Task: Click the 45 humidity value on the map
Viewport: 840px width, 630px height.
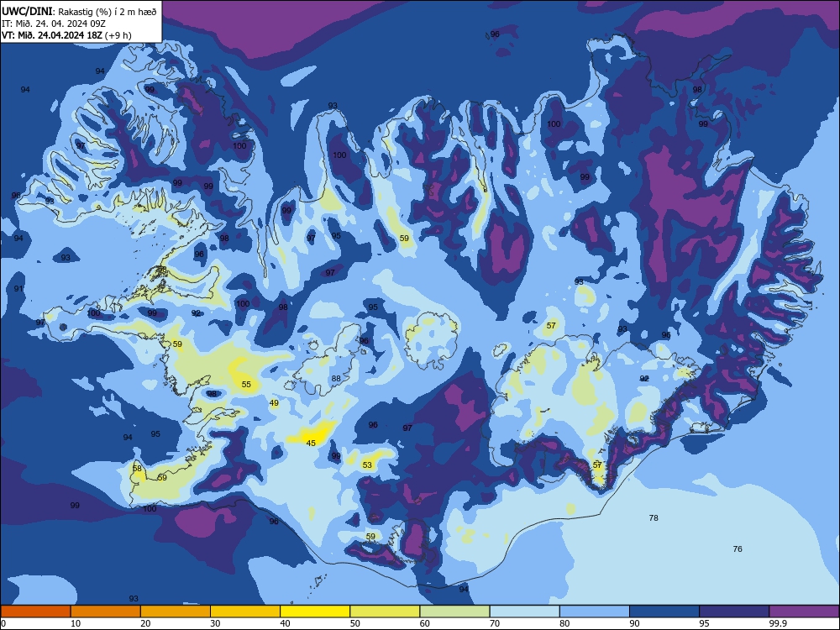Action: click(311, 443)
